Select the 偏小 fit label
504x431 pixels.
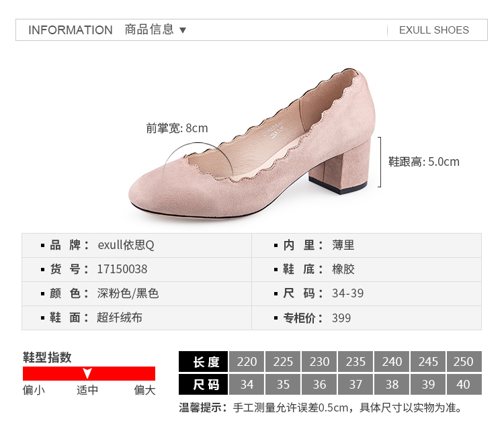[34, 390]
